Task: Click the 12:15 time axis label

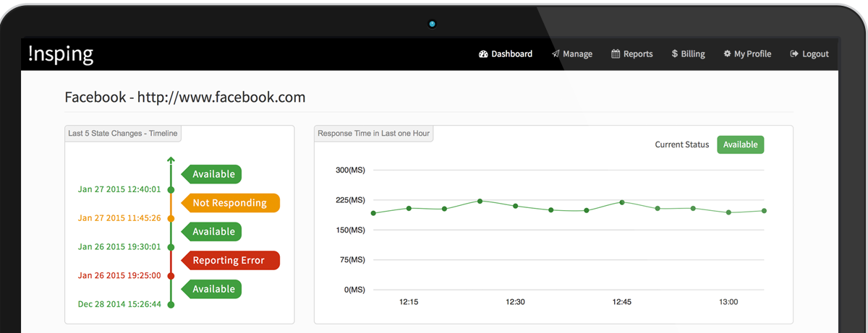Action: click(409, 302)
